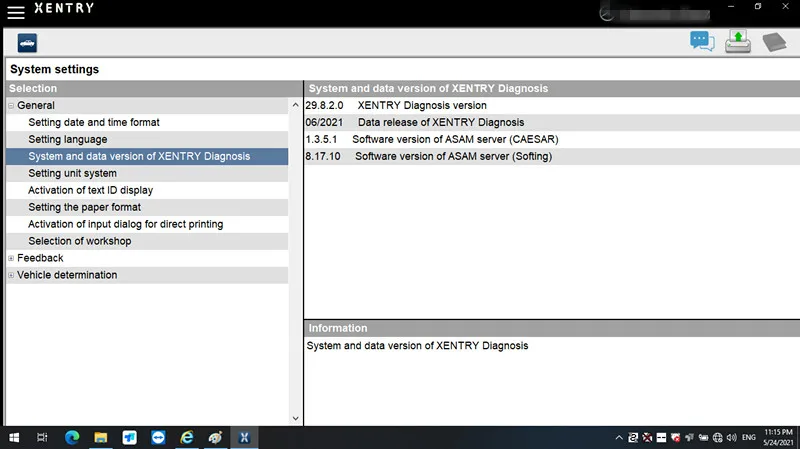Click the version number 29.8.2.0
This screenshot has height=449, width=800.
[x=324, y=106]
